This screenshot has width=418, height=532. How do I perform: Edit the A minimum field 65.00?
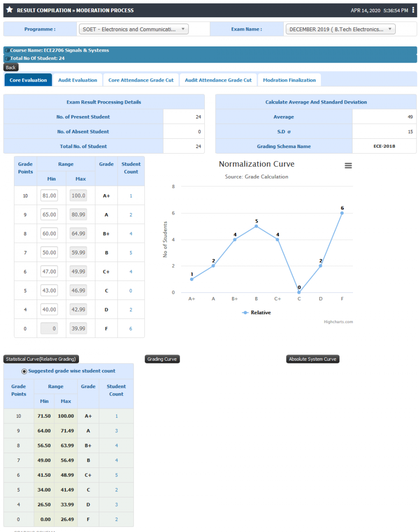(49, 214)
